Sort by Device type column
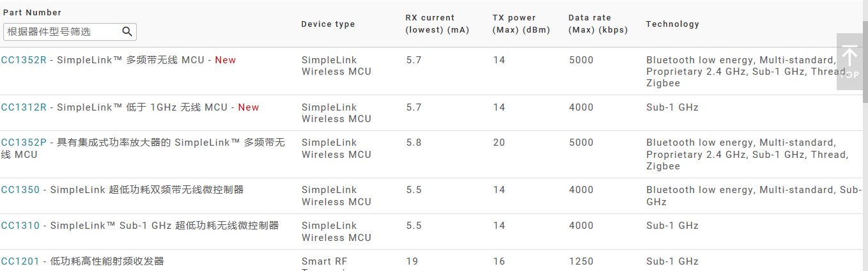The height and width of the screenshot is (271, 868). 328,24
